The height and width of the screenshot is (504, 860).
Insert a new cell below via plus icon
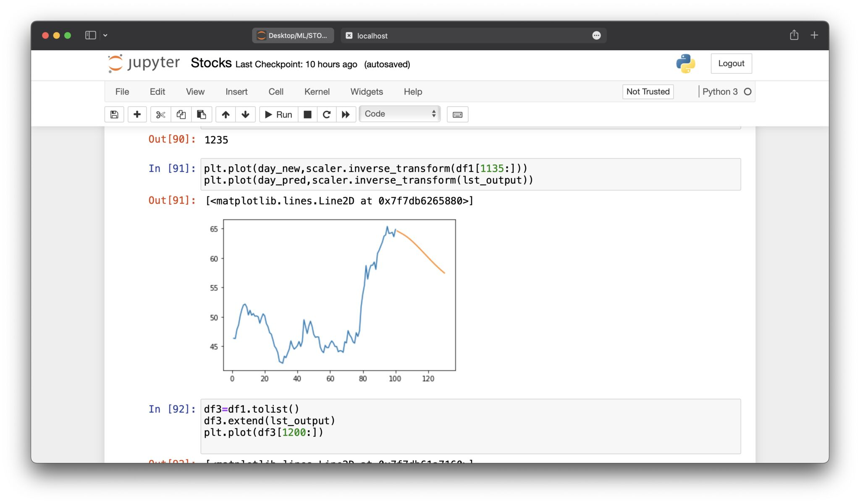137,114
